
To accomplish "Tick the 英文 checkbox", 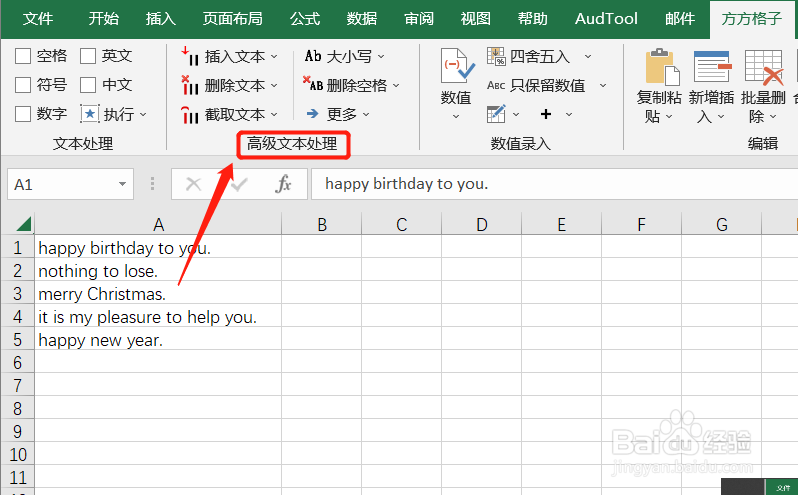I will pos(88,56).
